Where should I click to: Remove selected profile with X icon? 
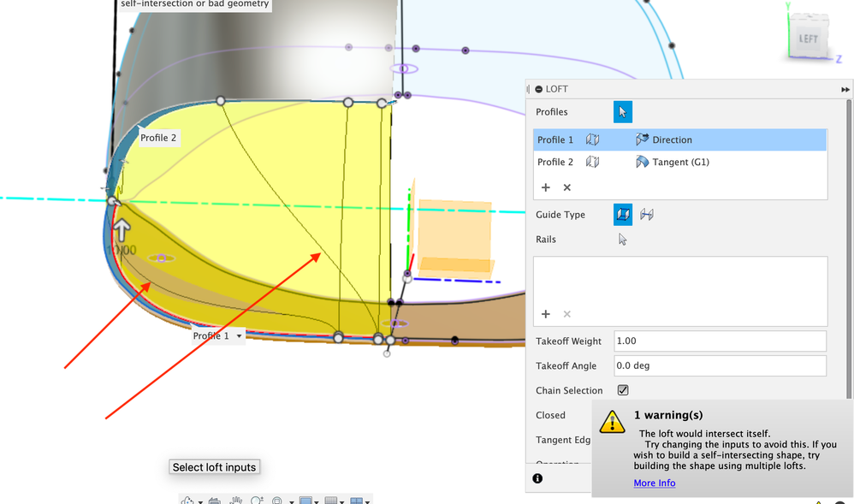pos(566,187)
